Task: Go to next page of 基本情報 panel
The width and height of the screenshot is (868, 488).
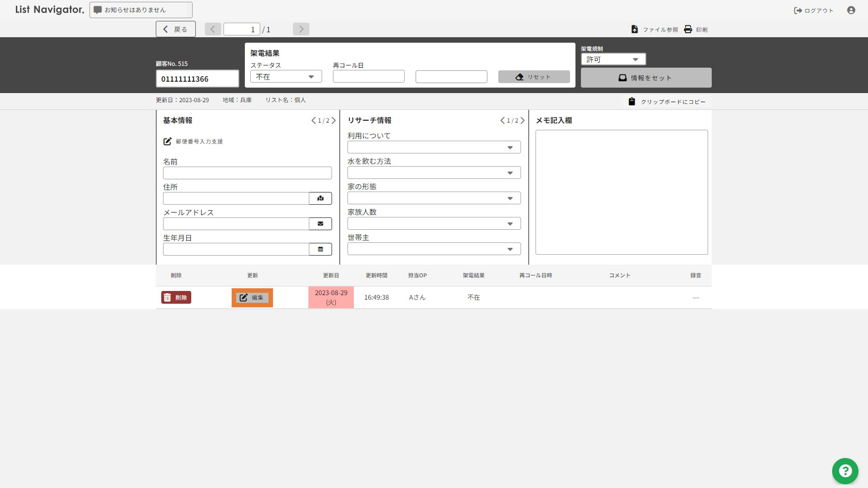Action: (334, 121)
